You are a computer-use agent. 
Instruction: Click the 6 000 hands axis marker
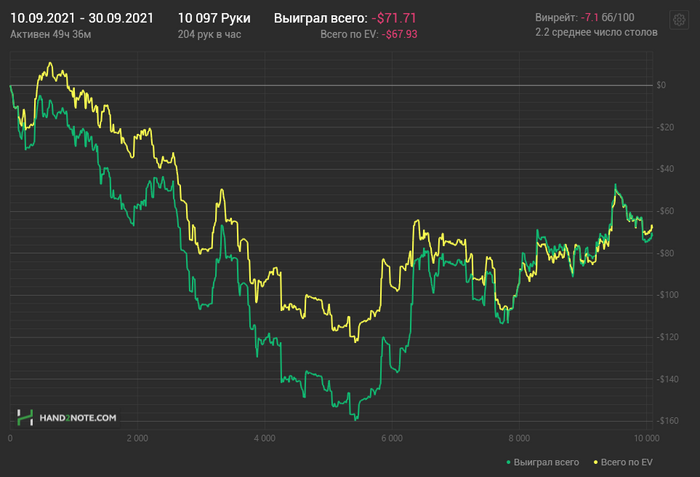(x=392, y=439)
